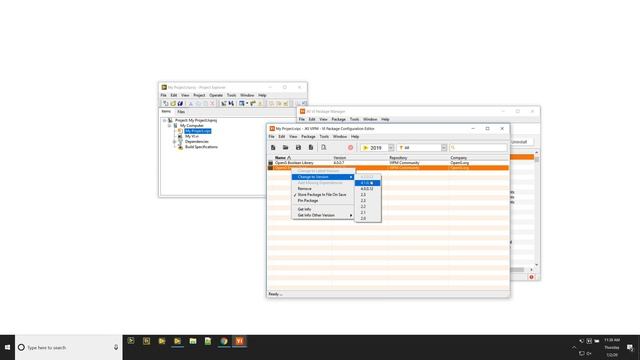The width and height of the screenshot is (640, 360).
Task: Switch to Items tab in Project Explorer
Action: tap(166, 111)
